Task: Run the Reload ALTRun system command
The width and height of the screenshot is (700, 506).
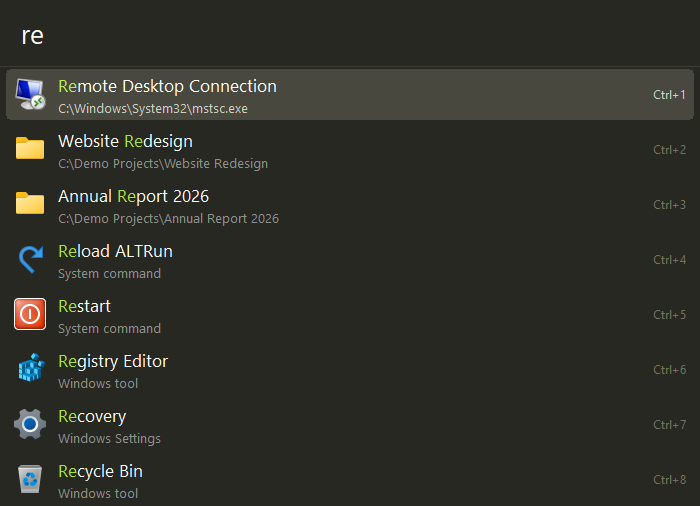Action: point(350,259)
